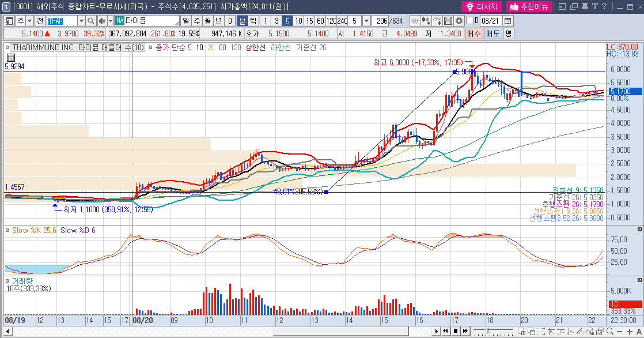Click the 평 button
The width and height of the screenshot is (644, 338).
tap(508, 33)
